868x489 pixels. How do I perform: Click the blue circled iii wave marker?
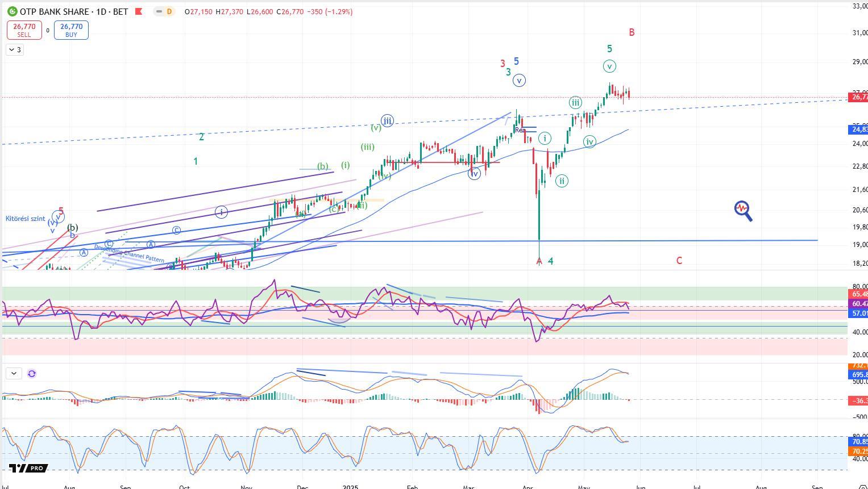coord(387,120)
